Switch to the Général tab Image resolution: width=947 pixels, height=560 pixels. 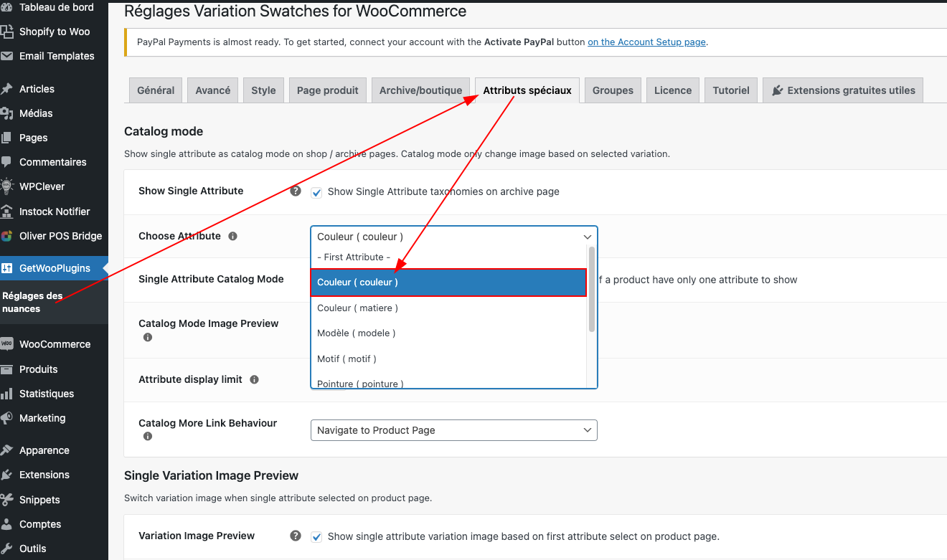[x=156, y=90]
